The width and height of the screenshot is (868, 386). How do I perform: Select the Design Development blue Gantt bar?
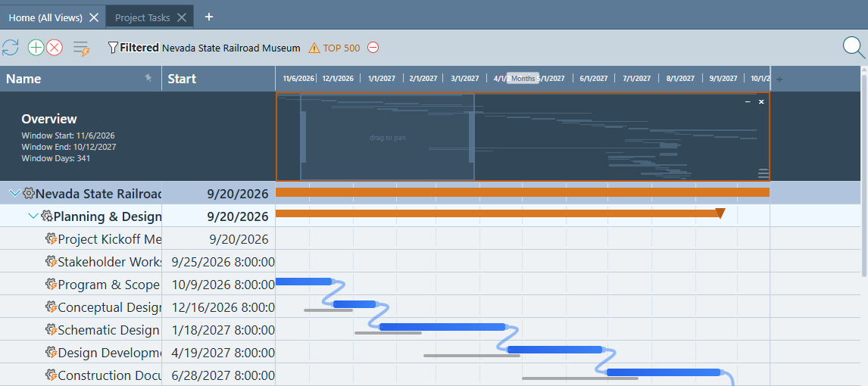[554, 350]
